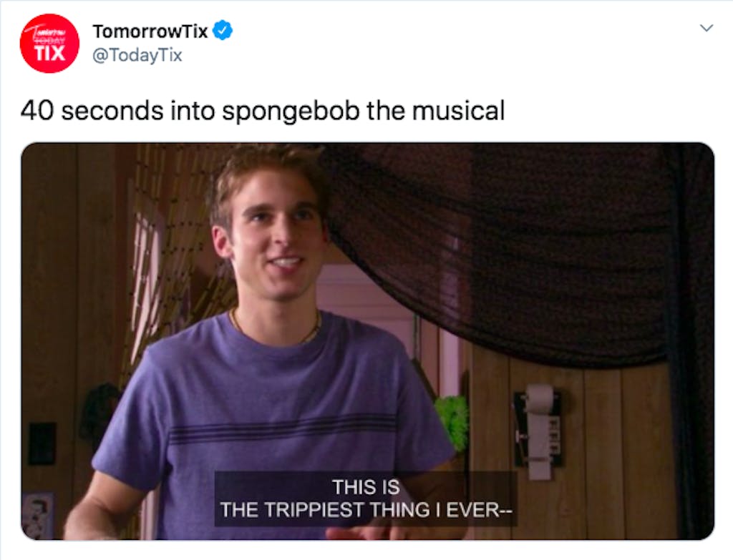This screenshot has height=560, width=733.
Task: Expand the tweet options chevron
Action: (x=707, y=28)
